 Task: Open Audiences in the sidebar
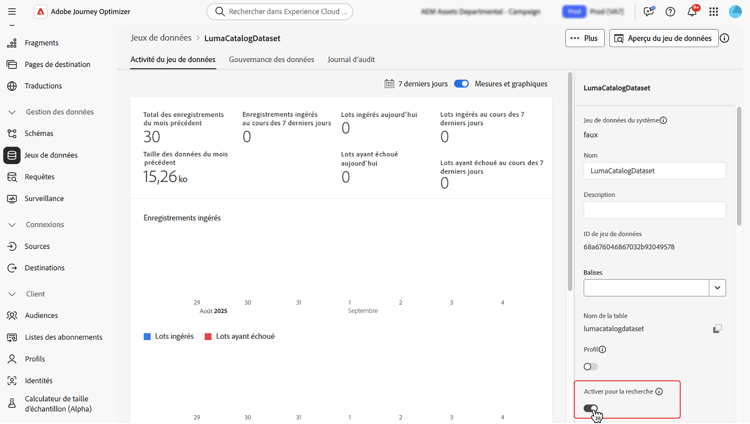point(41,316)
